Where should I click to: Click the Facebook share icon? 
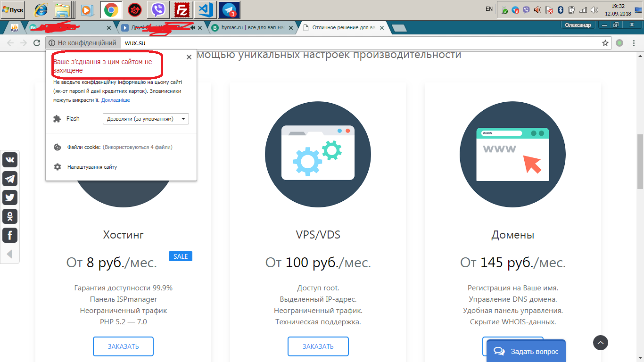click(10, 235)
